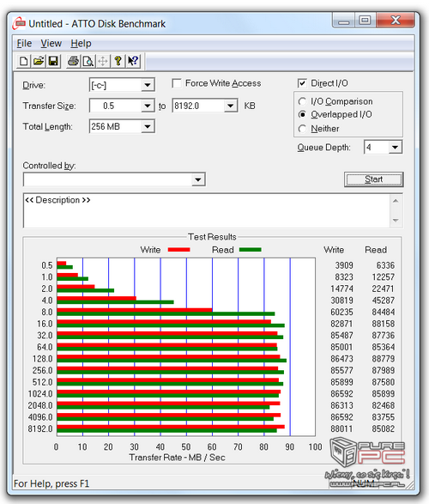The image size is (429, 504).
Task: Click the crosshair move toolbar icon
Action: point(103,61)
